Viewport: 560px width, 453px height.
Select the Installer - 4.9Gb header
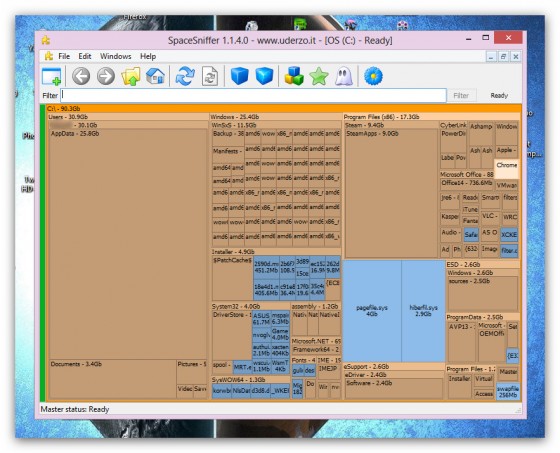pyautogui.click(x=276, y=252)
